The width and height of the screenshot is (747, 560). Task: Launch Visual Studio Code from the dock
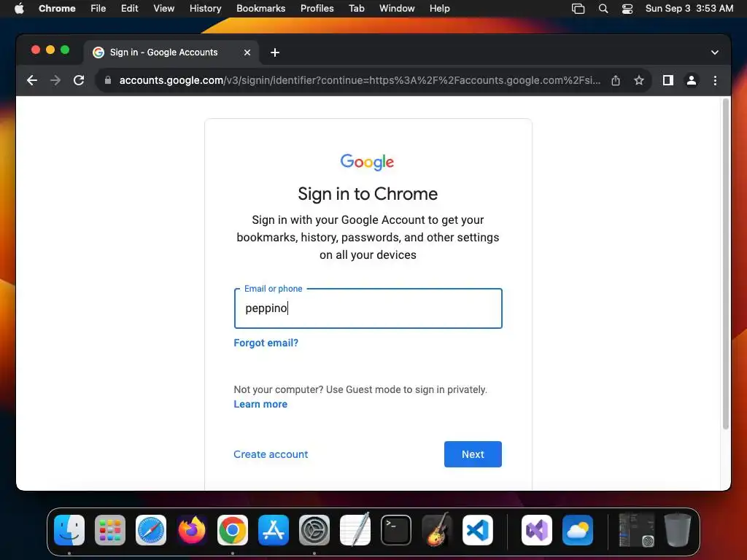click(477, 530)
